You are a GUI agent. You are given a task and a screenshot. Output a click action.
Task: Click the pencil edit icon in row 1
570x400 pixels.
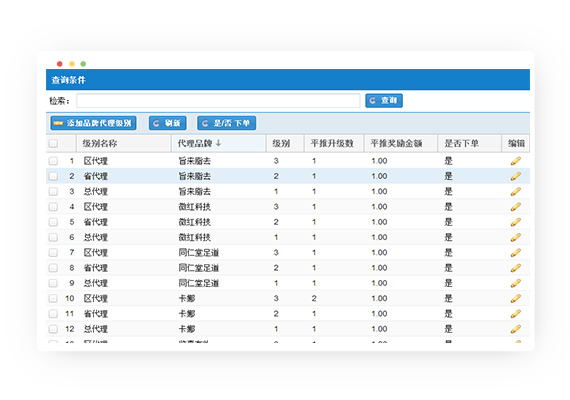tap(515, 161)
